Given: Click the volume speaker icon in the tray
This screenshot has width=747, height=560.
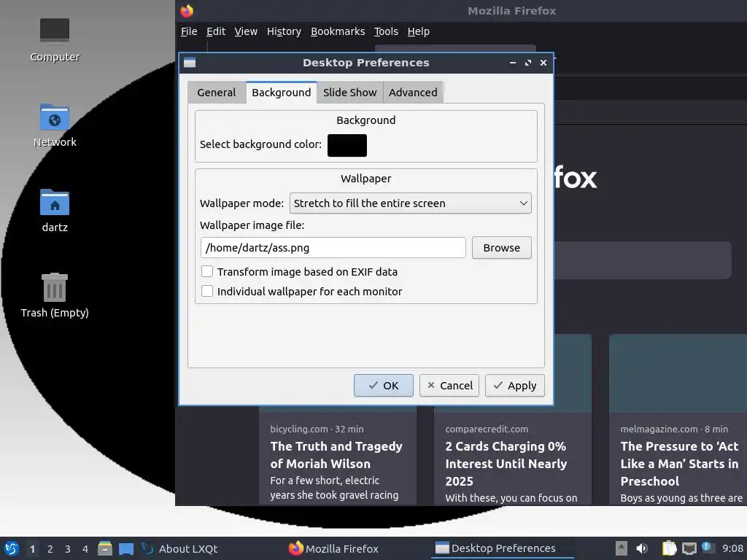Looking at the screenshot, I should (x=642, y=548).
